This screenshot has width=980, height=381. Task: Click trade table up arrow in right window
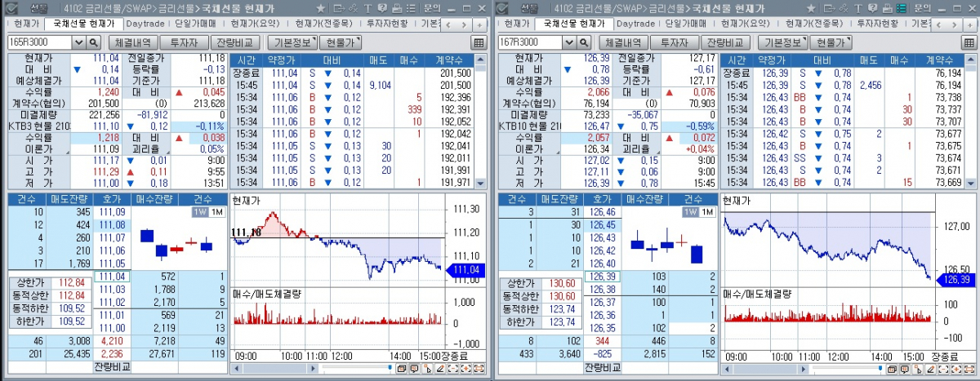[x=970, y=61]
